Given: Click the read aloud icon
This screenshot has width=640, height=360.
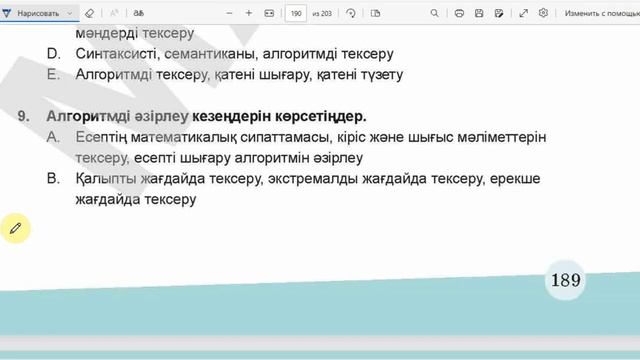Looking at the screenshot, I should click(114, 13).
